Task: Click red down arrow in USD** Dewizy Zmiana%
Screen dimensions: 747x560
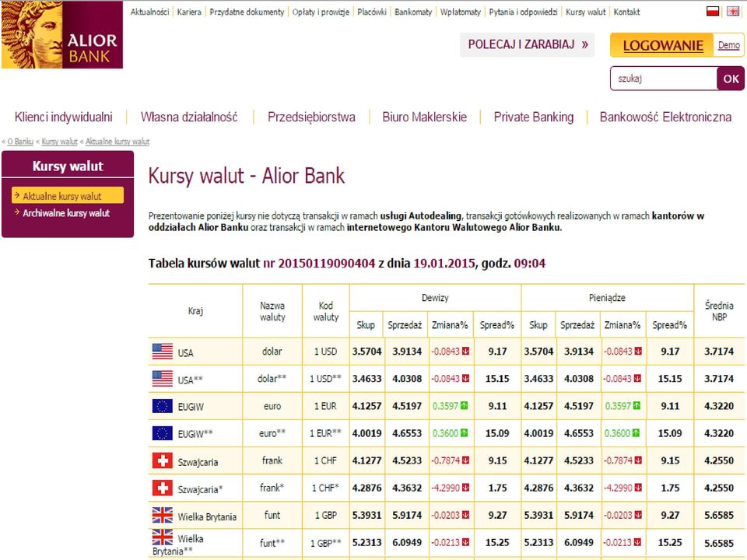Action: [x=465, y=379]
